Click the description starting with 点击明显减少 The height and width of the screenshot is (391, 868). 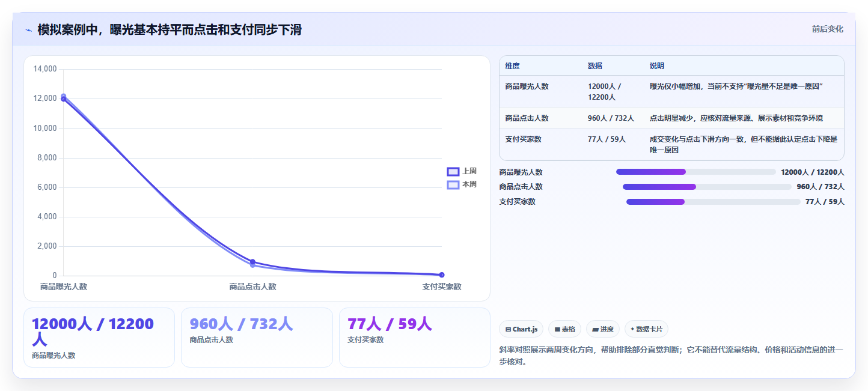[x=736, y=118]
